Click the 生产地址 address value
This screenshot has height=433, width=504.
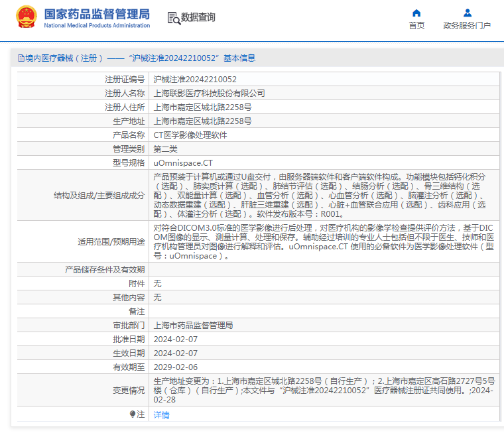(202, 121)
